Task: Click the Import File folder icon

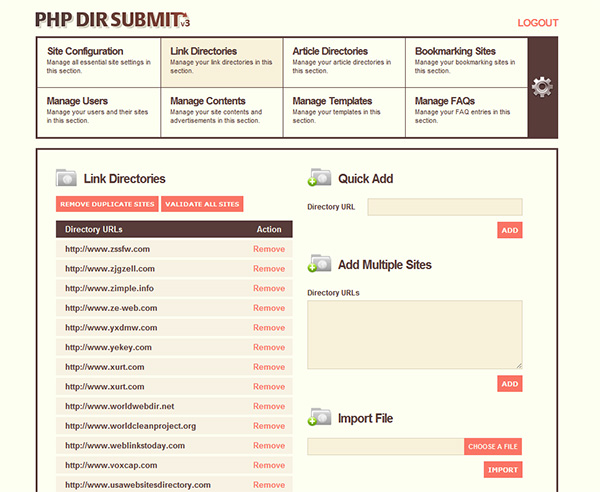Action: tap(319, 417)
